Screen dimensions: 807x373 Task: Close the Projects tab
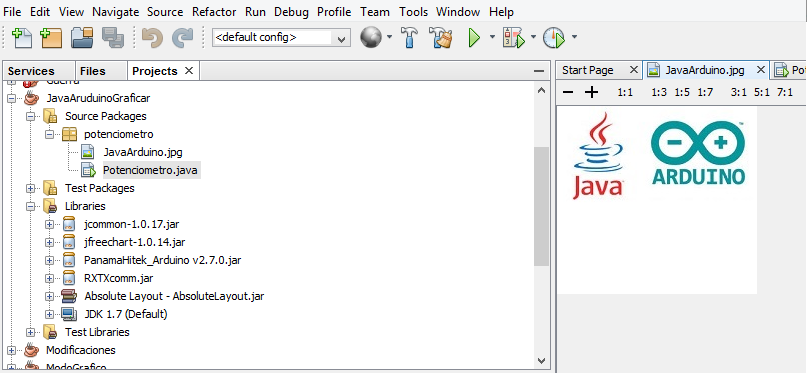click(x=189, y=70)
